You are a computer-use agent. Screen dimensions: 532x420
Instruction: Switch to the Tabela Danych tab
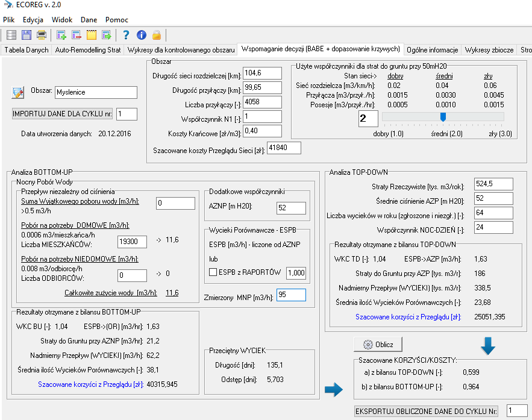coord(27,50)
